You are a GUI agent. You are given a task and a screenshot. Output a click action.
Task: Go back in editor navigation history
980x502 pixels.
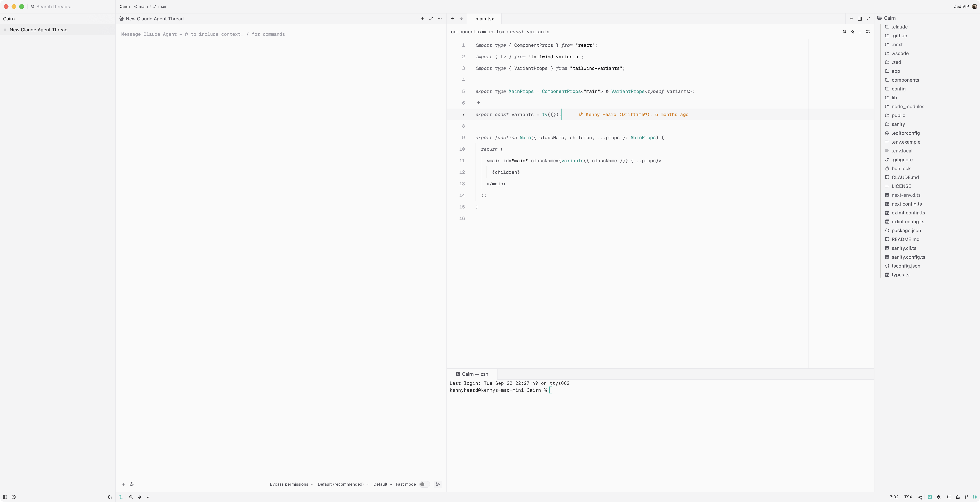click(x=452, y=19)
